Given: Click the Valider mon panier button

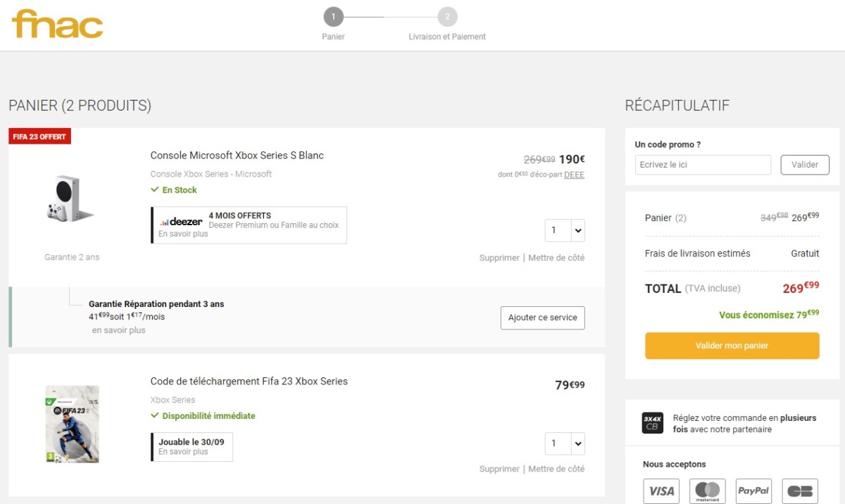Looking at the screenshot, I should coord(732,346).
